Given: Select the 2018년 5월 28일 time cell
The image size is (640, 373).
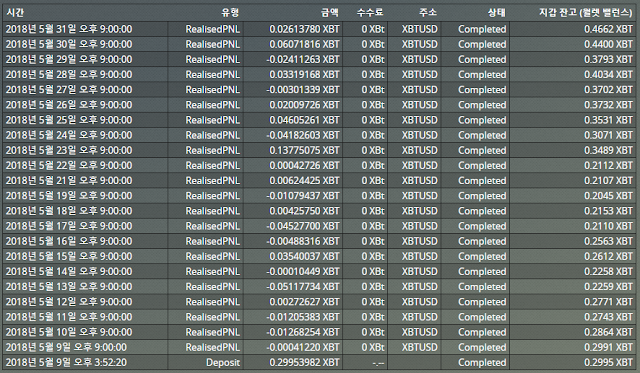Looking at the screenshot, I should 69,74.
